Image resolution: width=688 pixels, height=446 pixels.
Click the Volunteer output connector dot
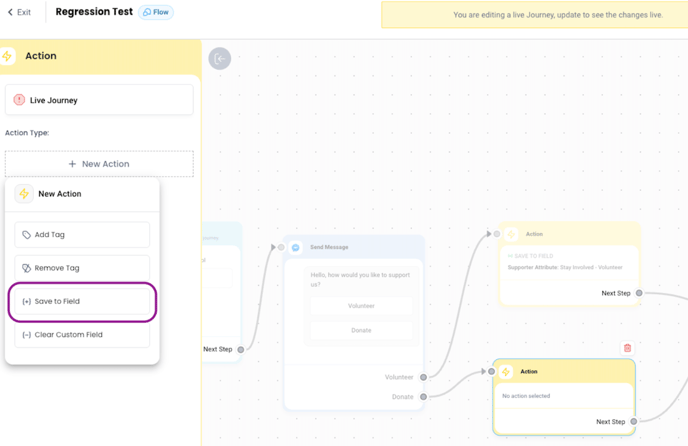423,377
